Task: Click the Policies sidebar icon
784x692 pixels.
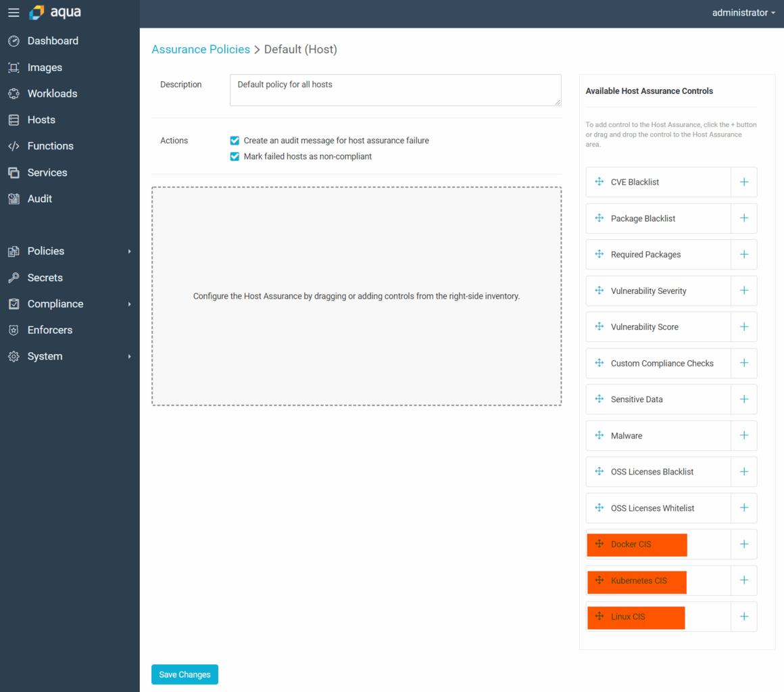Action: coord(14,251)
